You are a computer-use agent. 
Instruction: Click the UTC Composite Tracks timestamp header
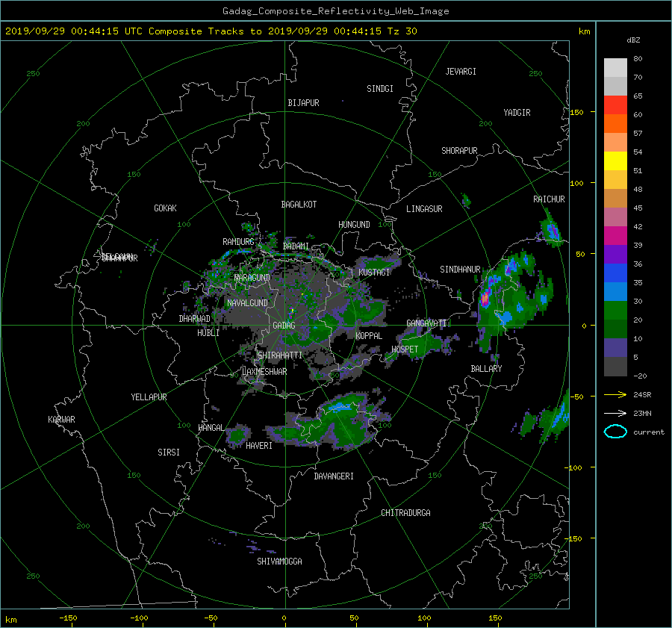(211, 31)
